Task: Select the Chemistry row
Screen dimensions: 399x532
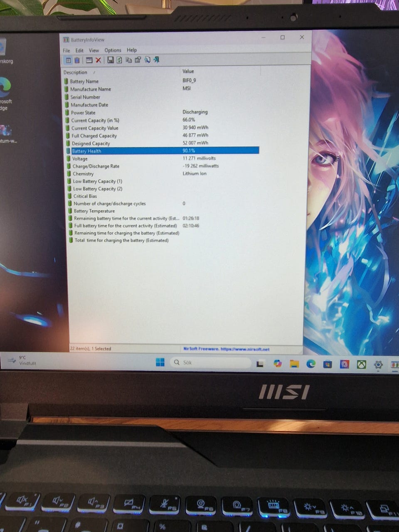Action: 163,174
